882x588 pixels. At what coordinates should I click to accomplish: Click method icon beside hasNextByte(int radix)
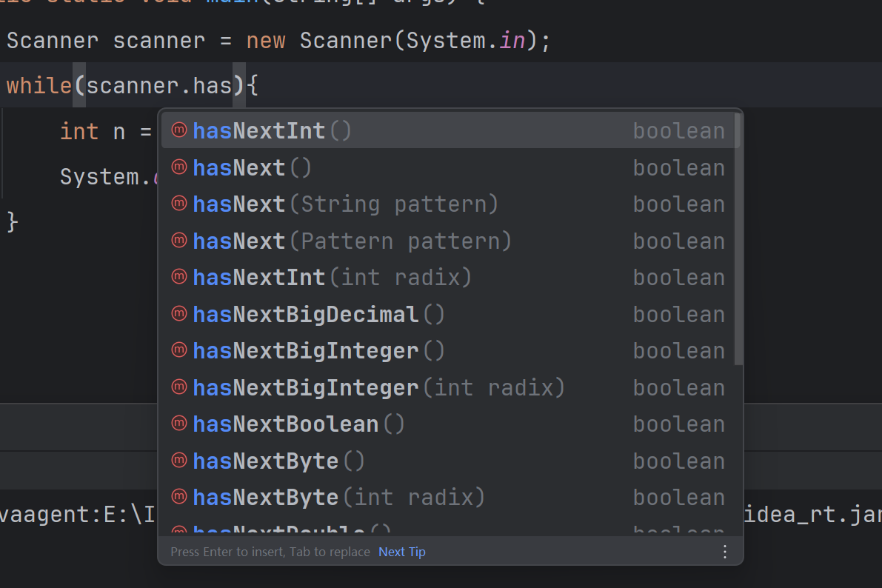[179, 496]
